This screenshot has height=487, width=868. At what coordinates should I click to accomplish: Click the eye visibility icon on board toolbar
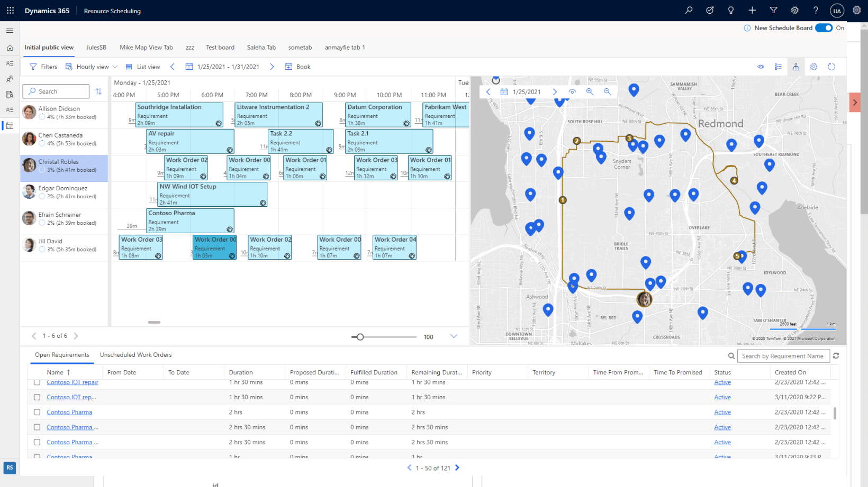(x=761, y=67)
